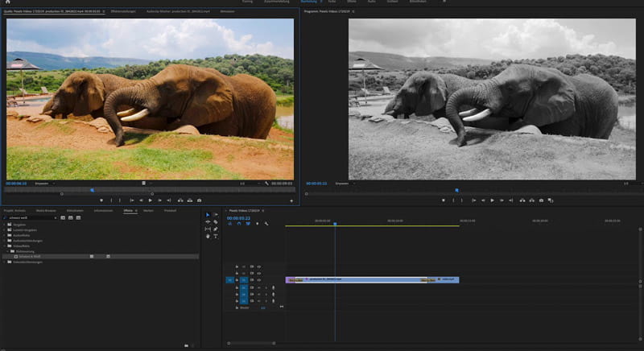Toggle accelerated effects filter in Effects panel

[x=63, y=217]
